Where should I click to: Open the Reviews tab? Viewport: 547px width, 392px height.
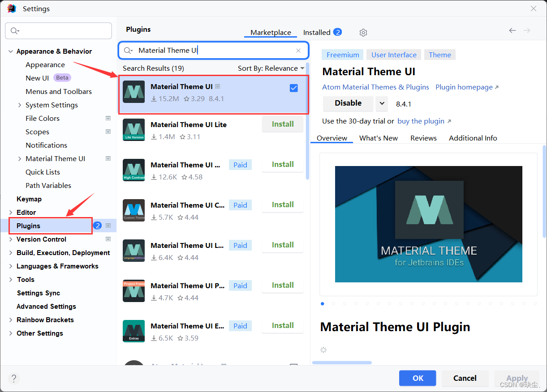tap(423, 138)
